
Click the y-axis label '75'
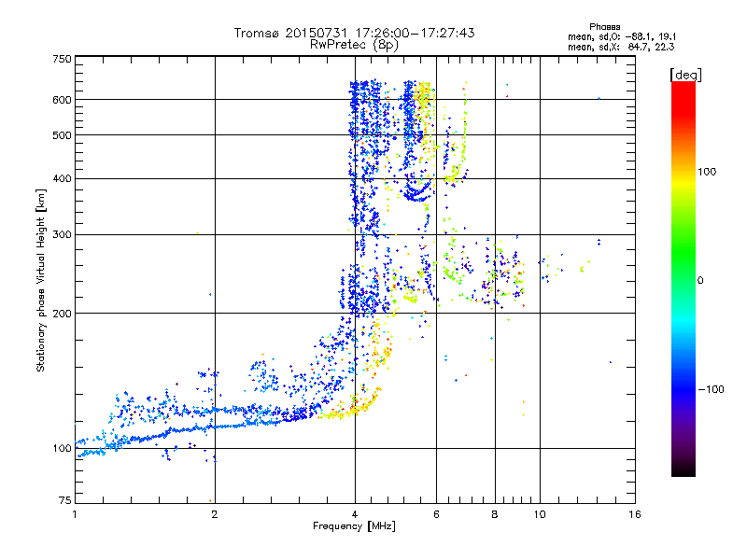(65, 500)
